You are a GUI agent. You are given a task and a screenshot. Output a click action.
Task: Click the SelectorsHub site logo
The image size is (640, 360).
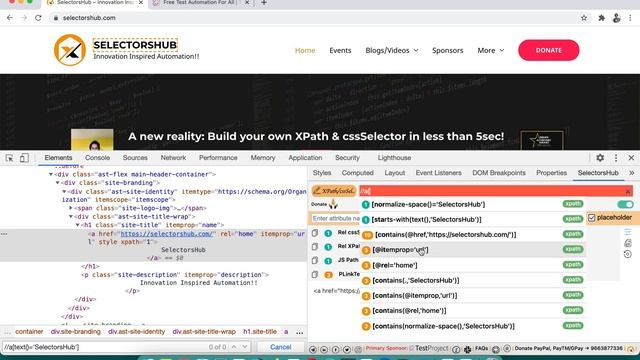point(70,50)
